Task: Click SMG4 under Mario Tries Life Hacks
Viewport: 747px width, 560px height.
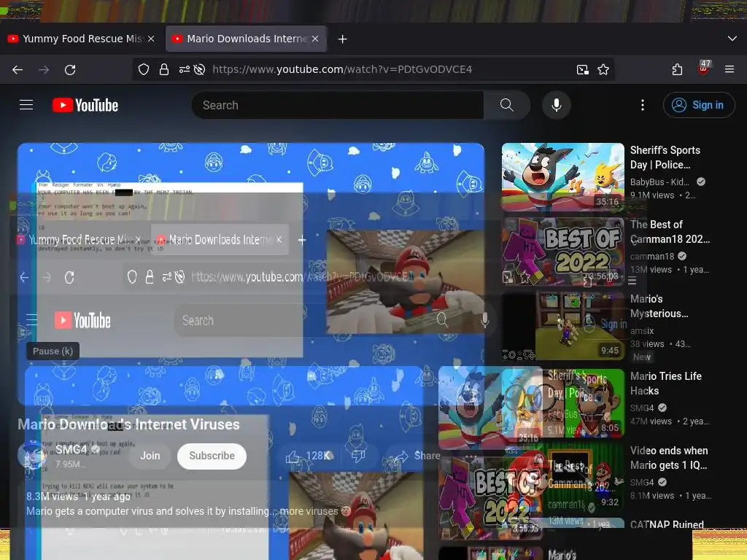Action: 642,408
